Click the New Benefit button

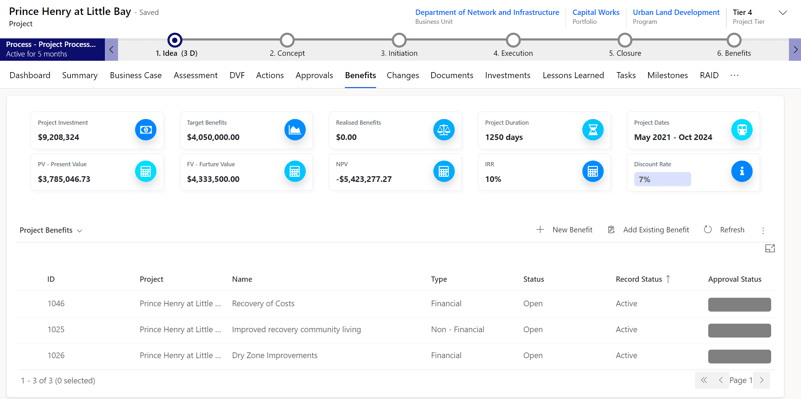coord(564,230)
